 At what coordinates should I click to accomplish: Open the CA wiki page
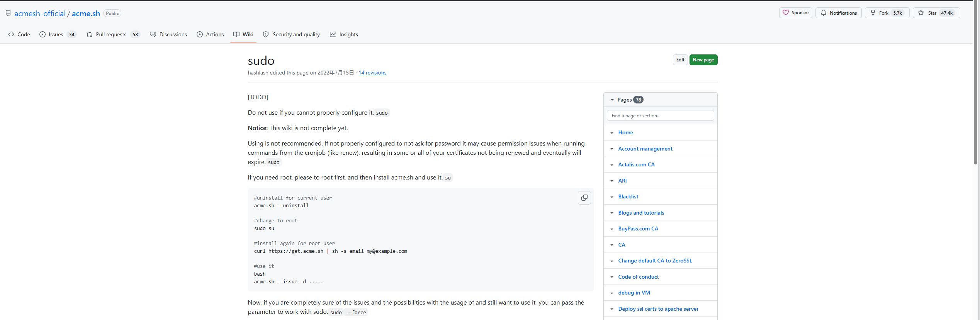pos(622,245)
